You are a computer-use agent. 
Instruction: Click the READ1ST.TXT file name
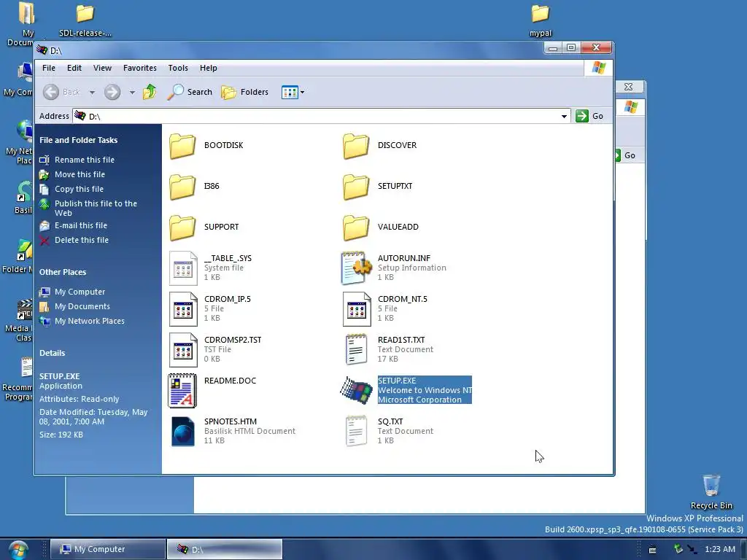[401, 340]
